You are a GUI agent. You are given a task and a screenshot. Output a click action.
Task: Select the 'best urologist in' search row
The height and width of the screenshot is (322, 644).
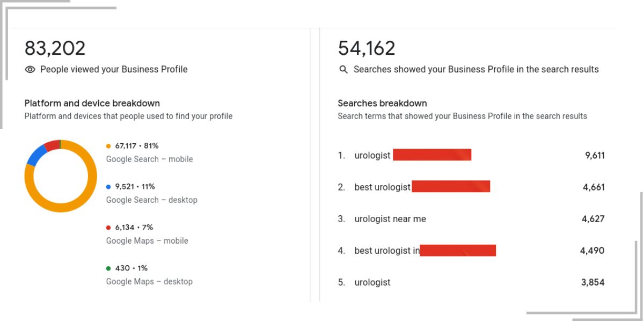tap(471, 251)
